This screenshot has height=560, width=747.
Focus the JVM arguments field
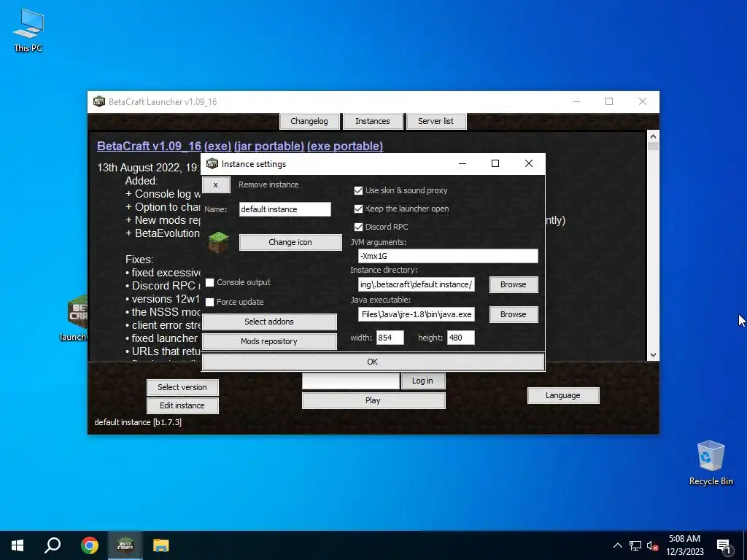(448, 256)
